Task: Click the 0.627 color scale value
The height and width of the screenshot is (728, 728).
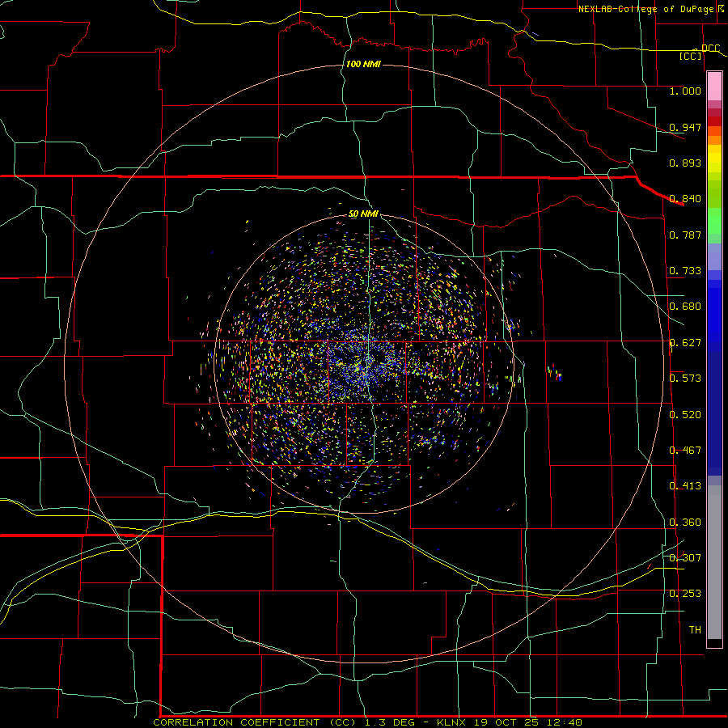Action: (x=685, y=343)
